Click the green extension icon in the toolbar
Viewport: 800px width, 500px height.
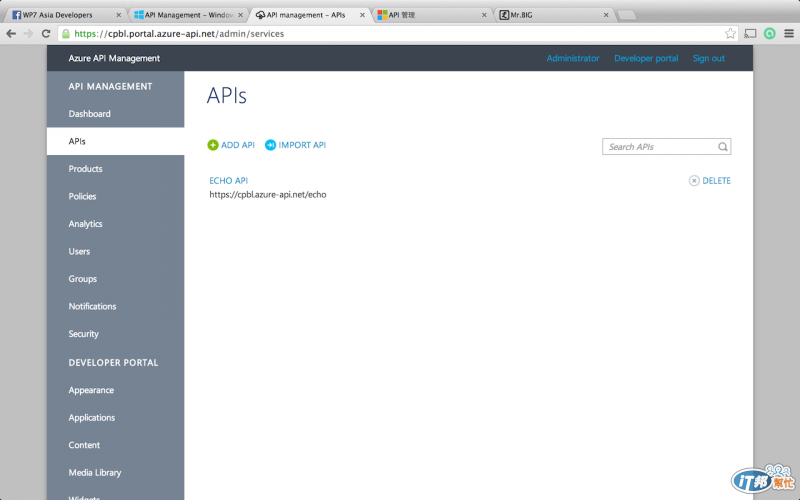point(769,34)
